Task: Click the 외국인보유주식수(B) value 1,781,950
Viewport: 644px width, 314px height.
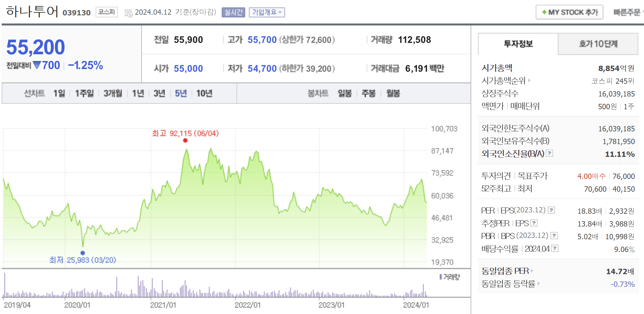Action: point(619,141)
